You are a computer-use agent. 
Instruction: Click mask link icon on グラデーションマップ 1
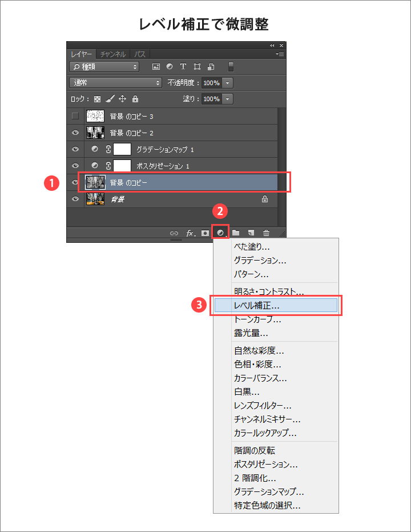click(x=108, y=149)
